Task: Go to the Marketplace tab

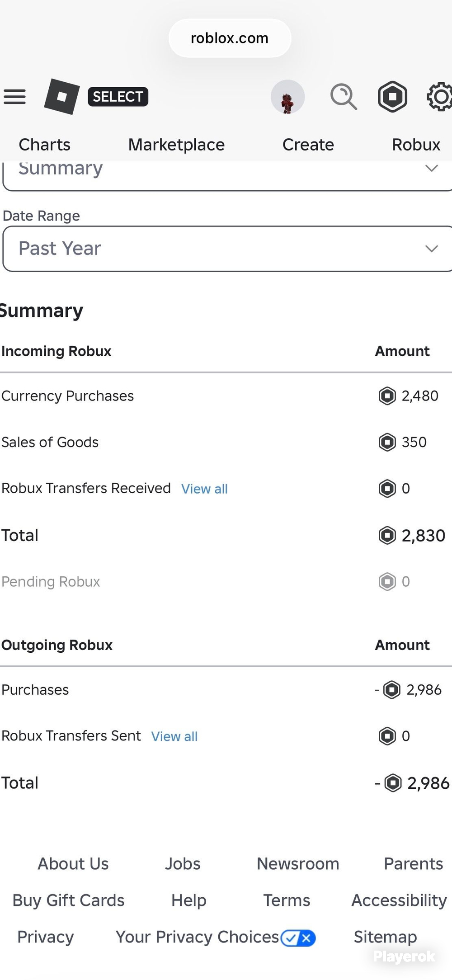Action: pyautogui.click(x=176, y=145)
